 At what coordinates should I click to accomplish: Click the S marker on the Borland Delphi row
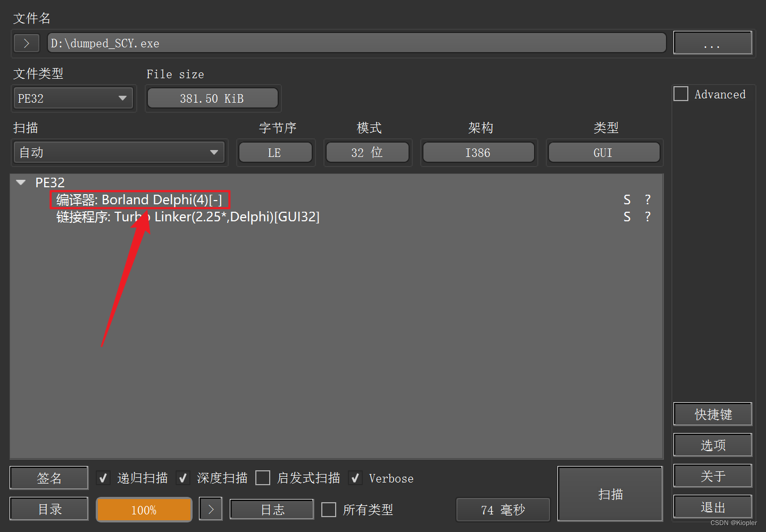pos(627,200)
